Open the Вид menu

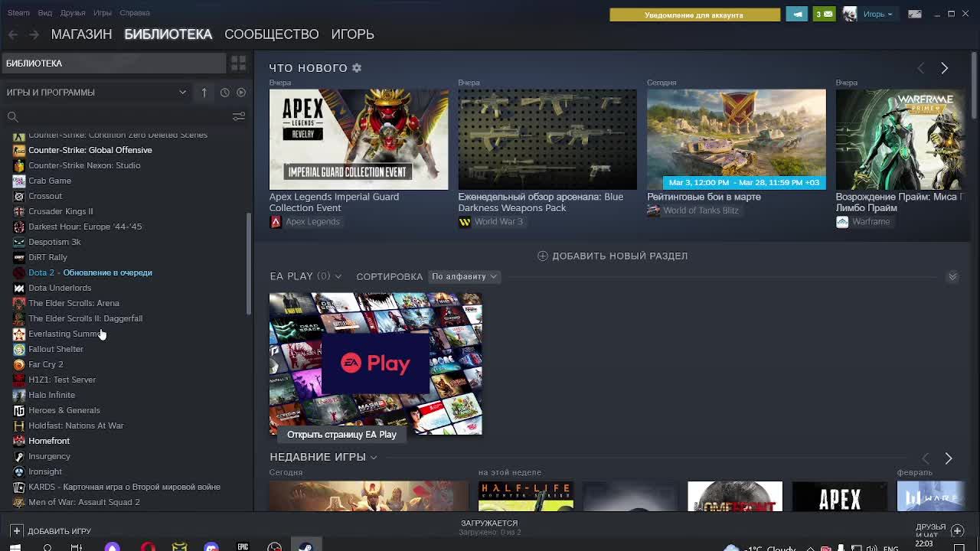pos(45,13)
